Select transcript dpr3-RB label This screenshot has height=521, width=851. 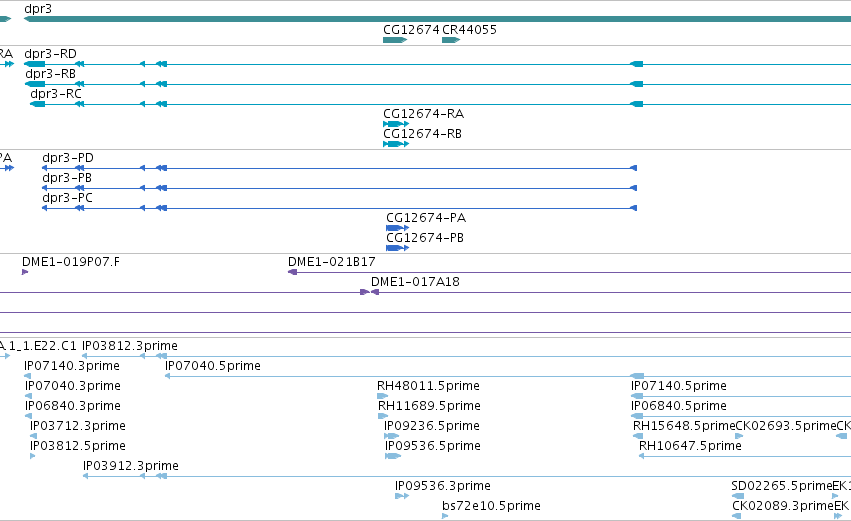50,74
